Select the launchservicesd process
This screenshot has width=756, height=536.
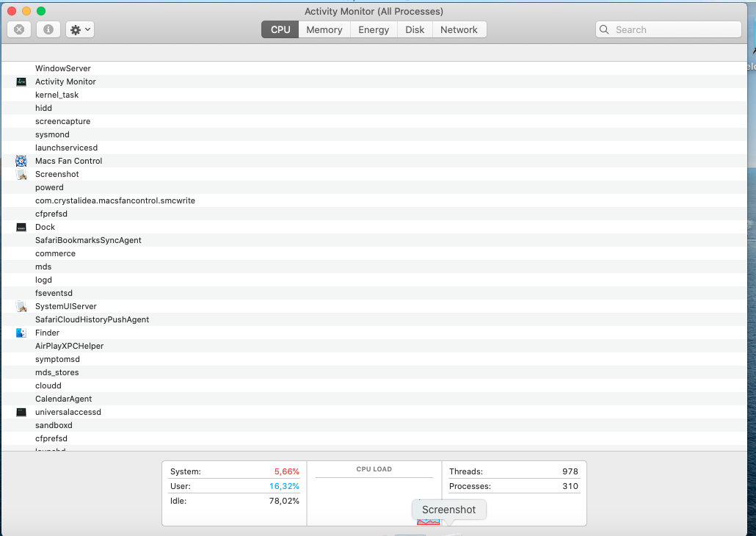pyautogui.click(x=67, y=148)
